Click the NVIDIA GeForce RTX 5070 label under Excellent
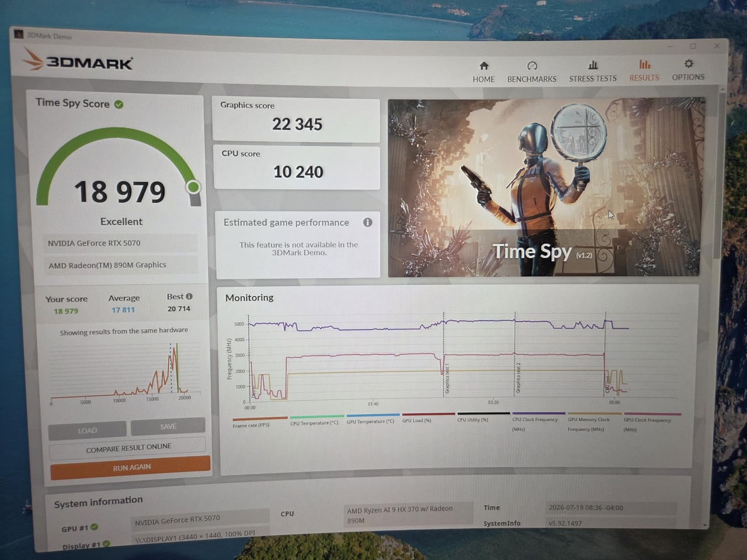 click(x=121, y=243)
